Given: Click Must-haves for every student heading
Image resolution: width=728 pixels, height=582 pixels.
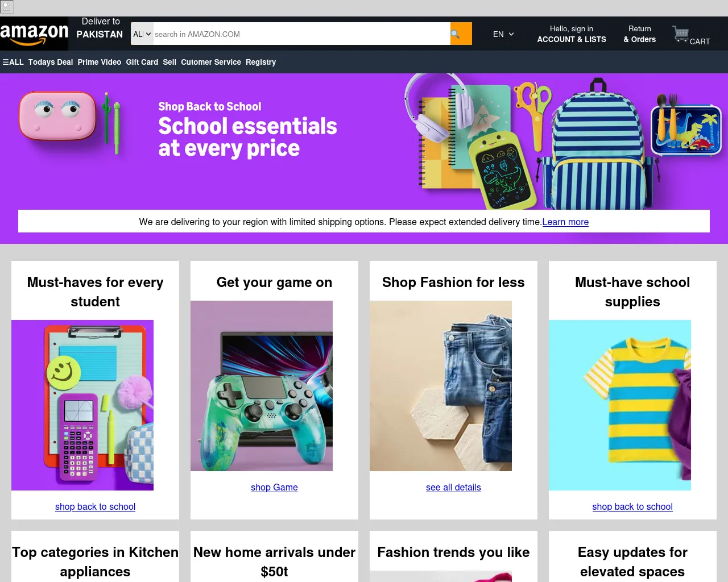Looking at the screenshot, I should coord(95,292).
